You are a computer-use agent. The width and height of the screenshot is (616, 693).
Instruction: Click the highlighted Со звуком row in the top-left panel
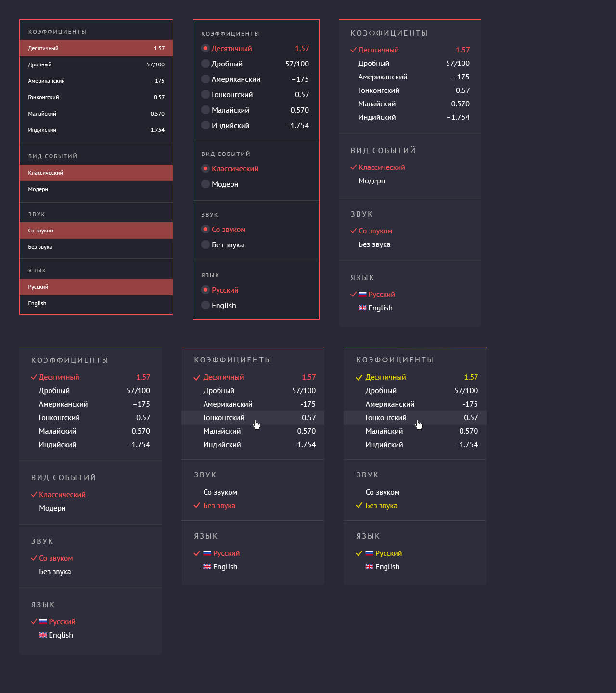(x=96, y=231)
